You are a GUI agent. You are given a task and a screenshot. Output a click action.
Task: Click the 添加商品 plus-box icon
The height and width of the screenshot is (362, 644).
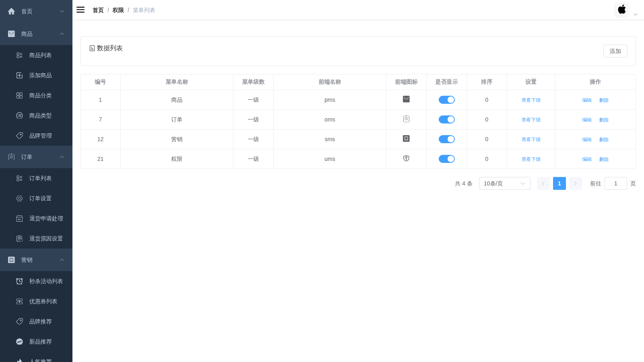pos(19,75)
